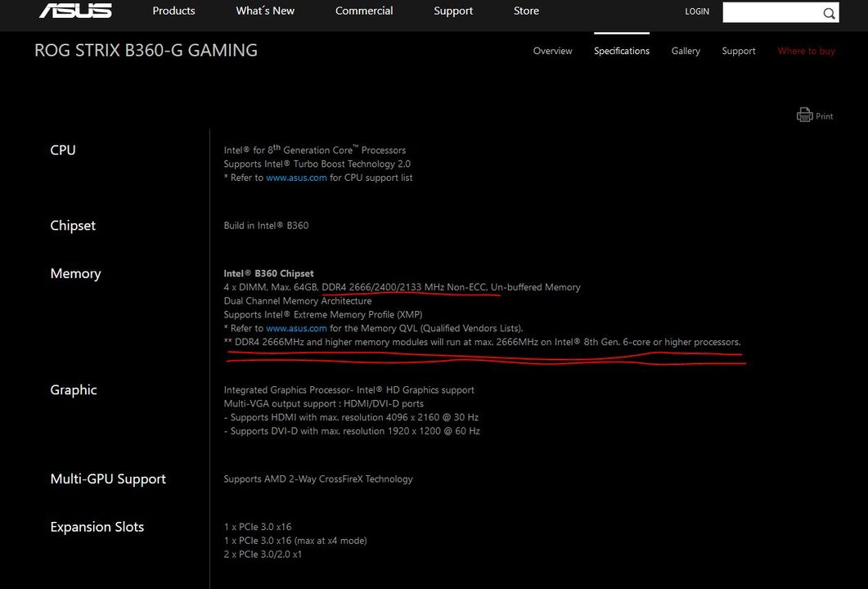Click 'Supports Intel® Extreme Memory Profile (XMP)' line
868x589 pixels.
tap(323, 315)
